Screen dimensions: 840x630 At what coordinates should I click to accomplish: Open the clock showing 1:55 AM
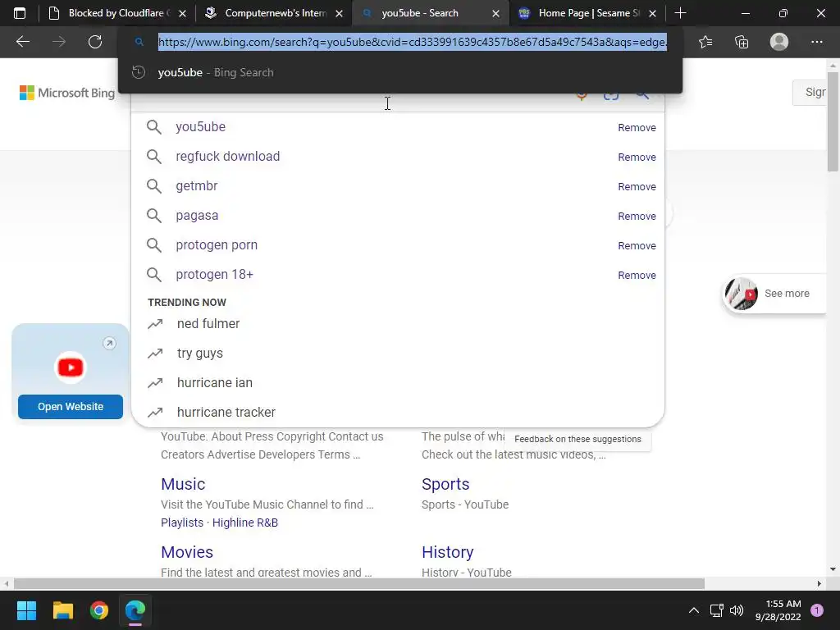pos(778,610)
